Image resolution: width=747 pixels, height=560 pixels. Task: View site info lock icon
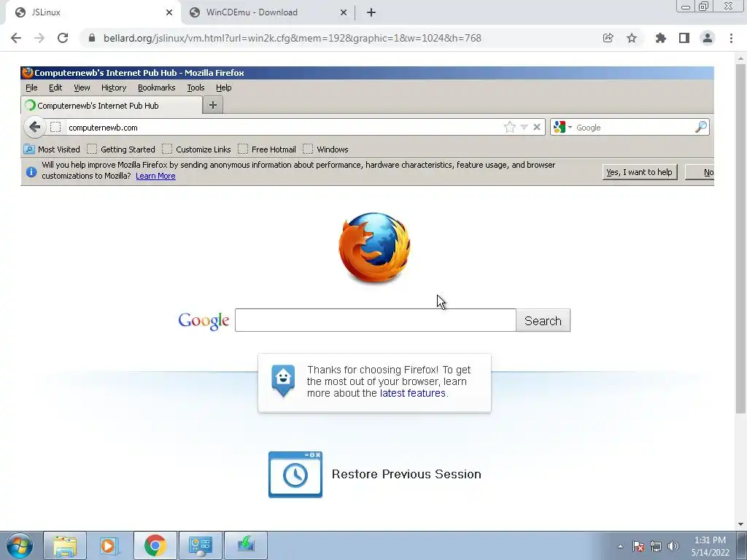92,38
